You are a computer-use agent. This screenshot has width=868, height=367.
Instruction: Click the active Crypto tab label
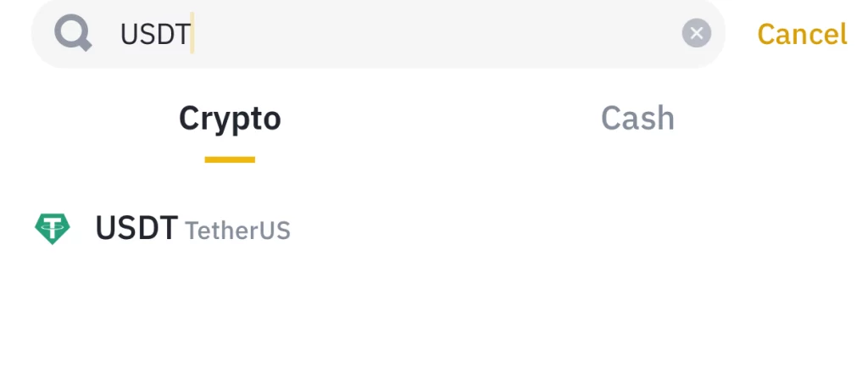click(230, 119)
